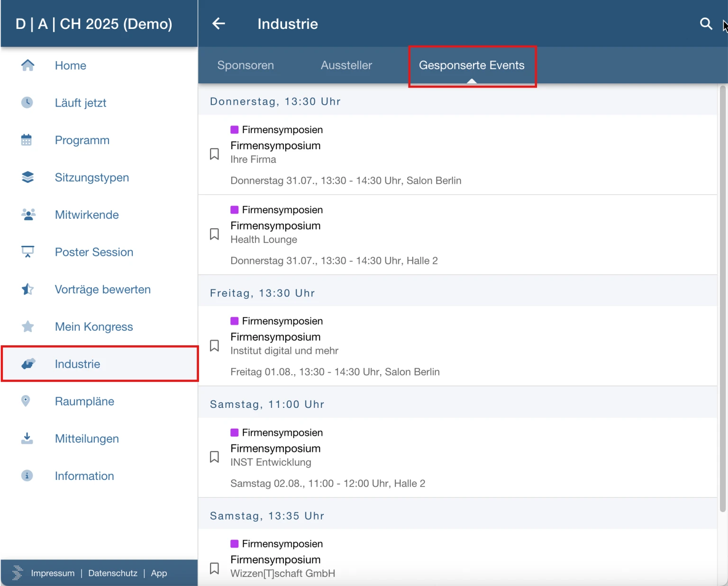The width and height of the screenshot is (728, 586).
Task: Click the back arrow in the header
Action: (x=218, y=24)
